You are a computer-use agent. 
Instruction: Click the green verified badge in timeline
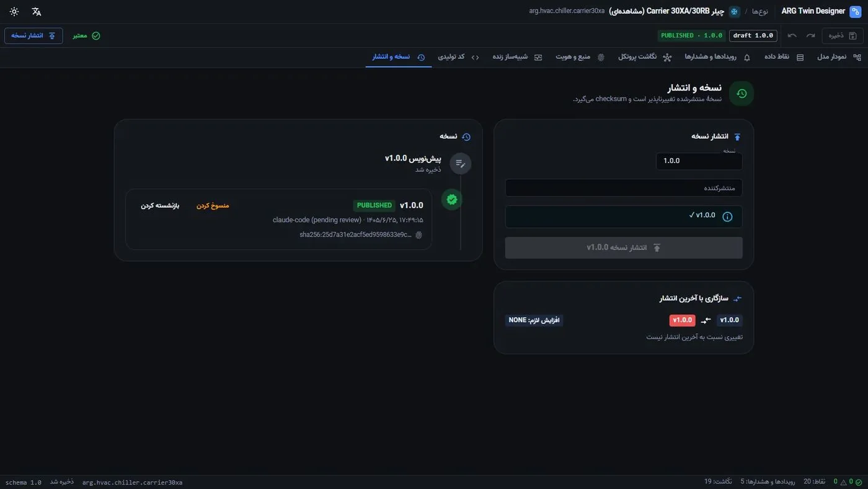tap(452, 199)
